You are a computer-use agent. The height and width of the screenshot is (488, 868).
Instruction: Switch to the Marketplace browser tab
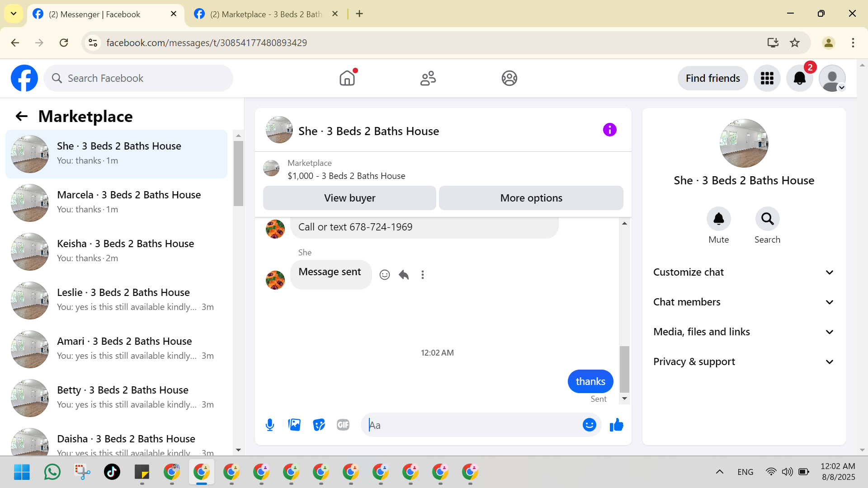coord(265,14)
